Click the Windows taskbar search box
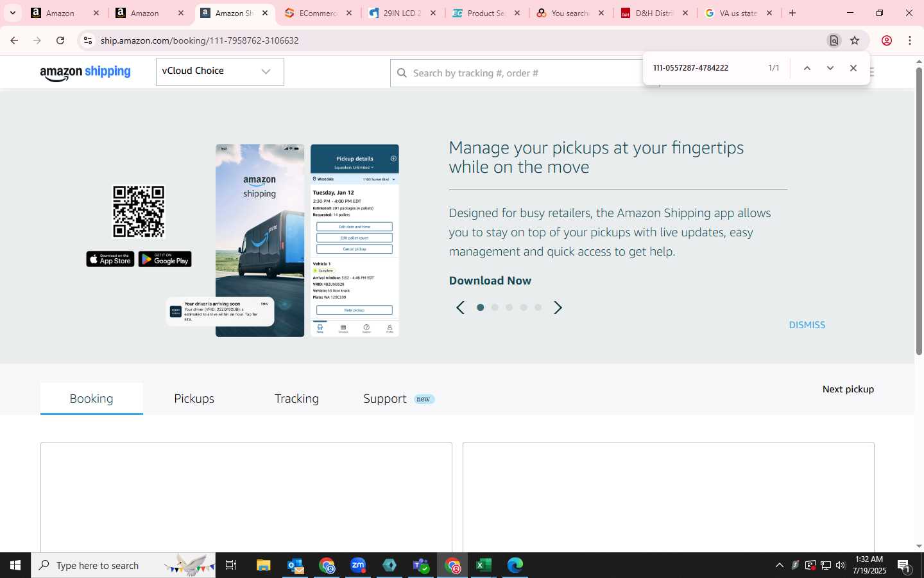The image size is (924, 578). [x=123, y=565]
